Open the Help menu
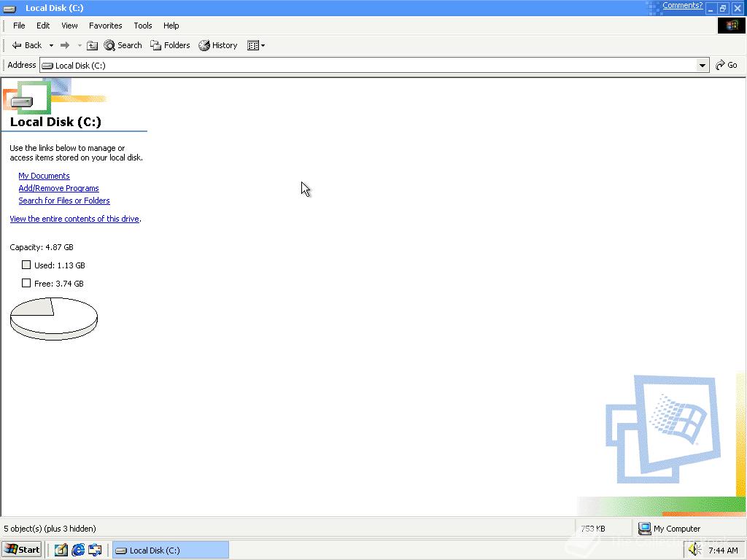 click(x=171, y=26)
